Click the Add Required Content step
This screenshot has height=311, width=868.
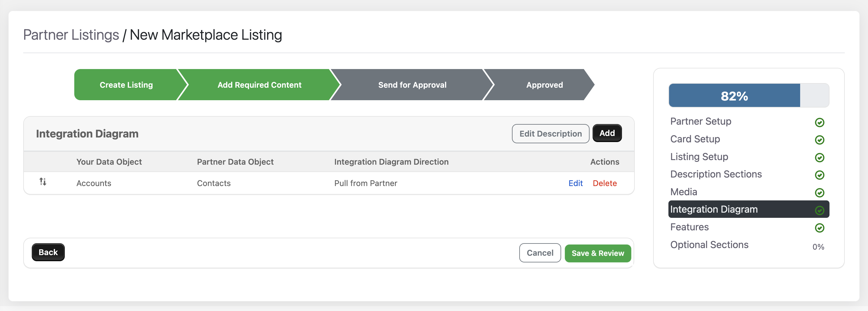pos(259,85)
